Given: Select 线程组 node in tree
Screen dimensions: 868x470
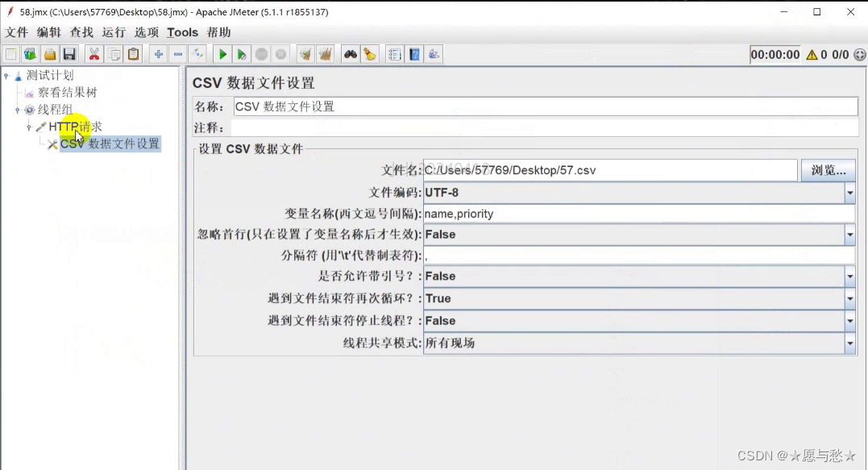Looking at the screenshot, I should [x=56, y=110].
